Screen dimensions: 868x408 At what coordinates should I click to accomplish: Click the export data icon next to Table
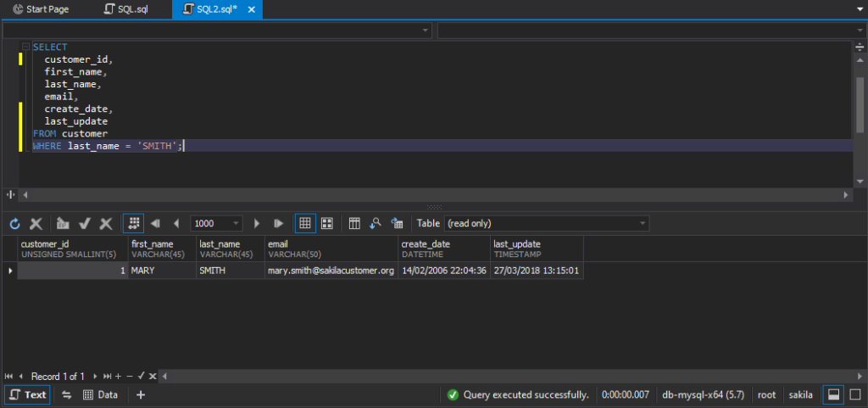397,224
